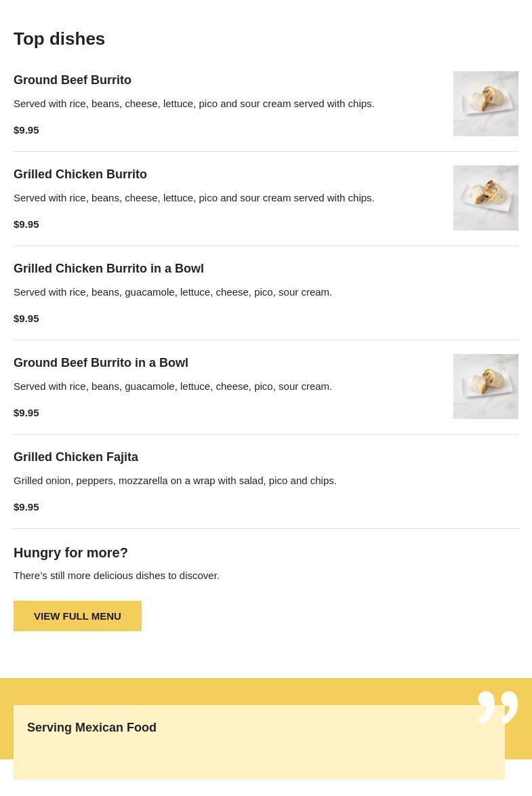Click the Ground Beef Burrito in a Bowl title
Image resolution: width=532 pixels, height=796 pixels.
101,363
